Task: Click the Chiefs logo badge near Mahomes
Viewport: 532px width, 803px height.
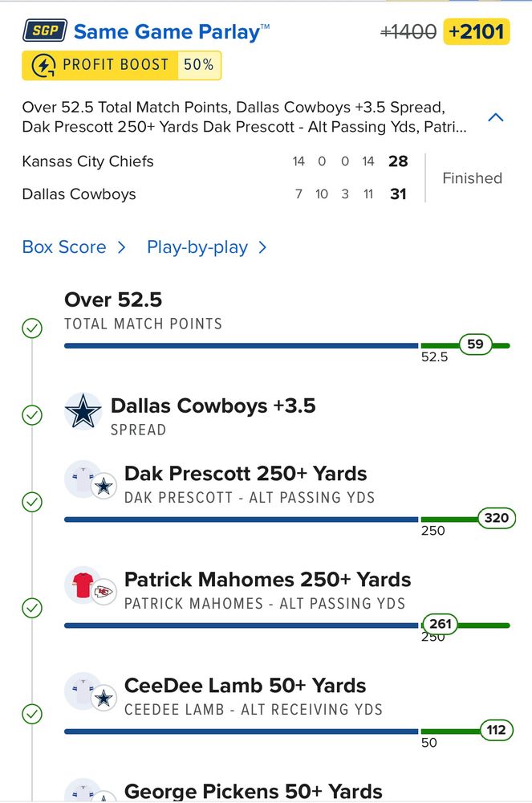Action: [104, 593]
